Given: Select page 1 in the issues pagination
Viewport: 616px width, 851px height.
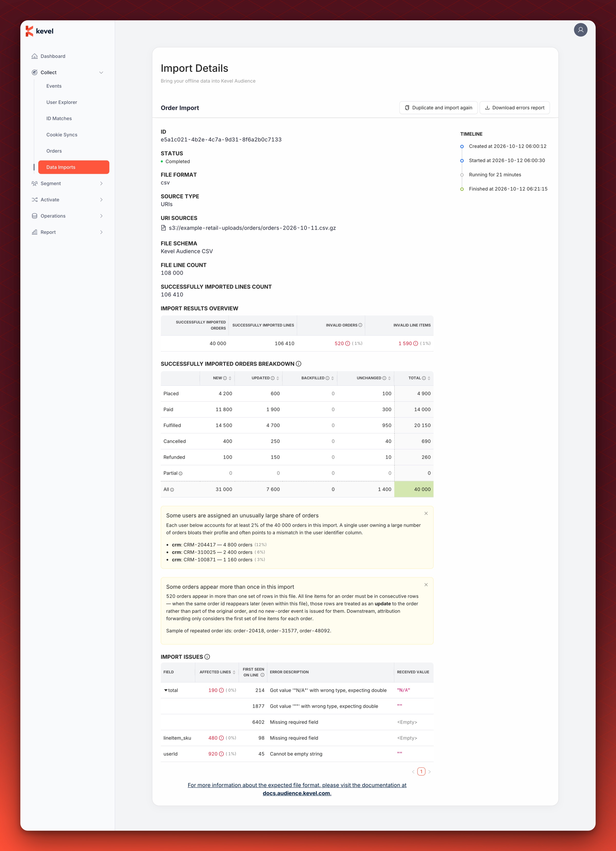Looking at the screenshot, I should (421, 772).
